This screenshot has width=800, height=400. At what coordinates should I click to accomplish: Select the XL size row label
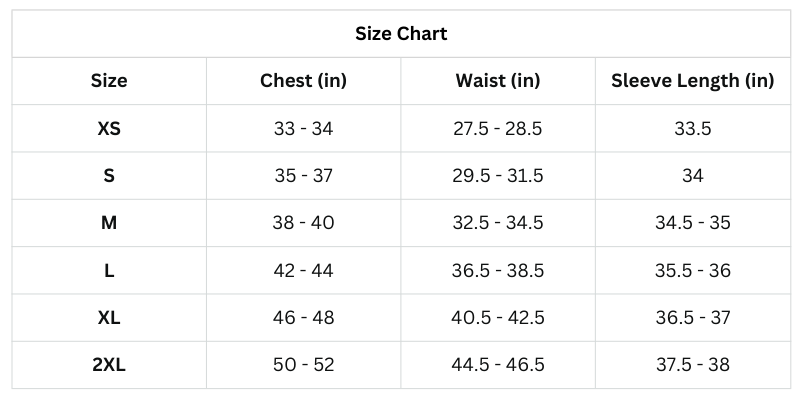pos(109,318)
